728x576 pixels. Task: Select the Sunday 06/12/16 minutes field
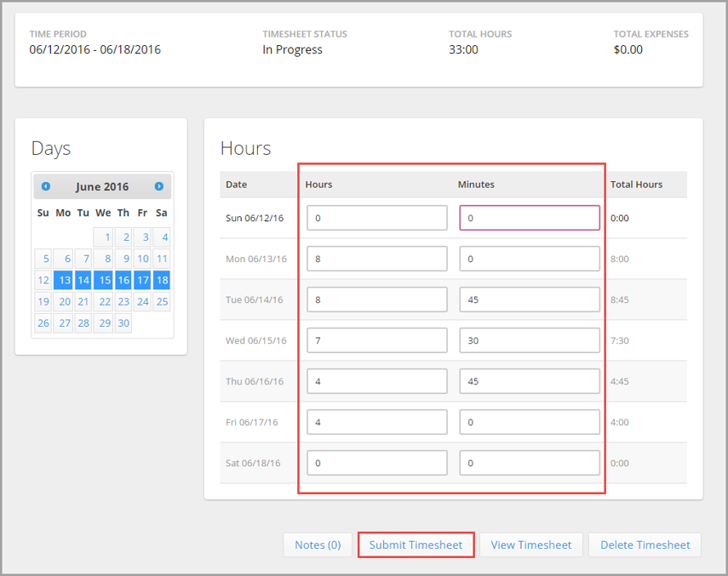[530, 218]
